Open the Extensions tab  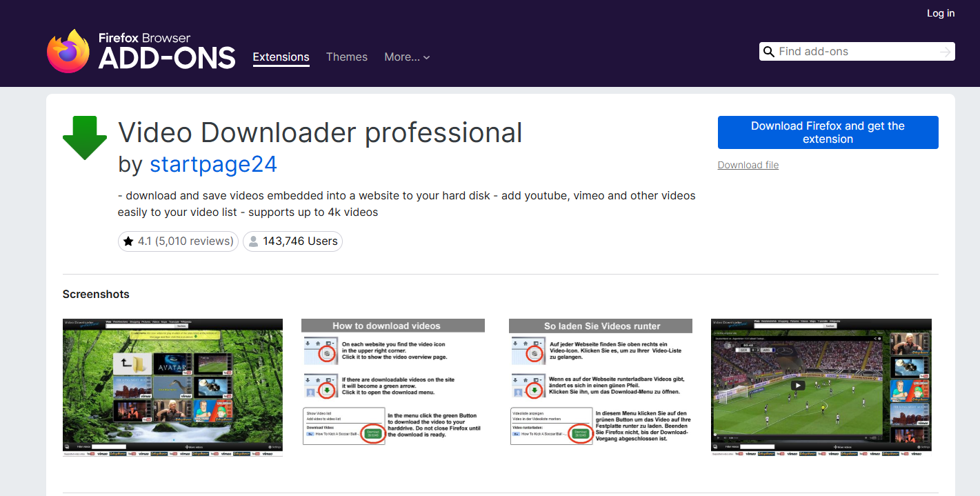(281, 57)
